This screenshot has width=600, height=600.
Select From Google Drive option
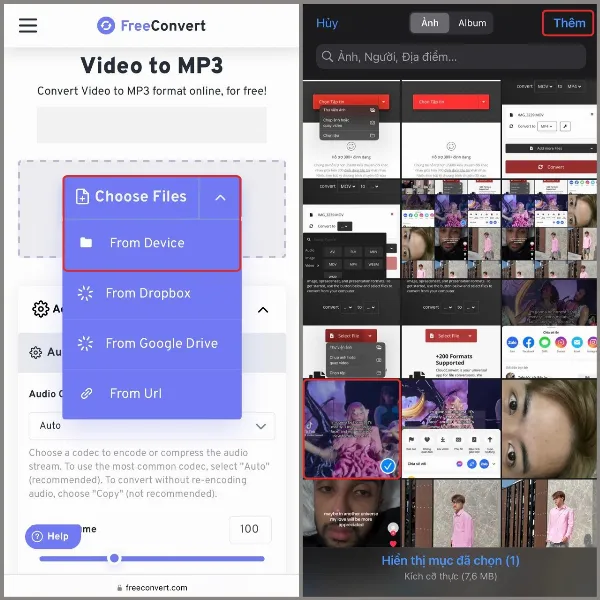click(x=152, y=344)
